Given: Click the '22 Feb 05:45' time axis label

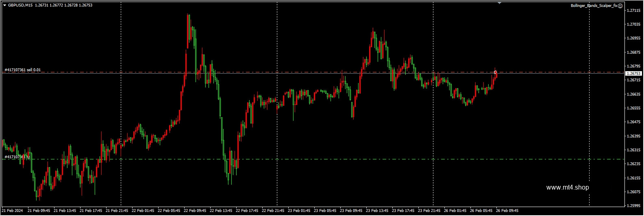Looking at the screenshot, I should tap(169, 211).
